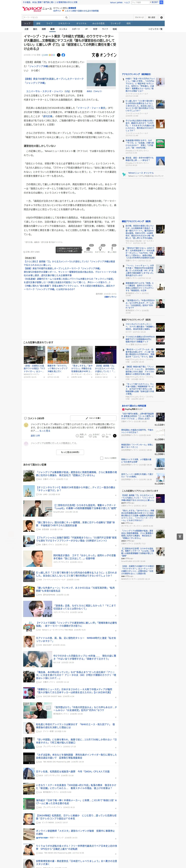Open the settings gear icon
This screenshot has height=868, width=186.
pyautogui.click(x=161, y=17)
